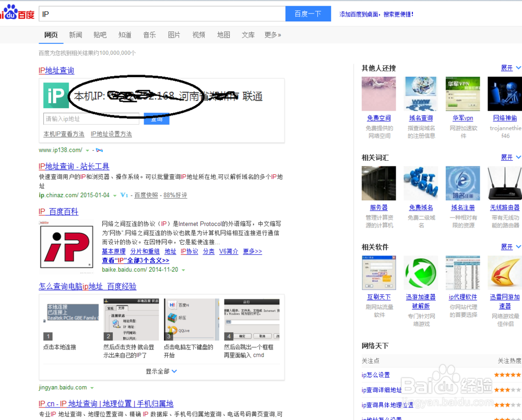Expand the 相关词汇 section with 展开
522x420 pixels.
511,157
